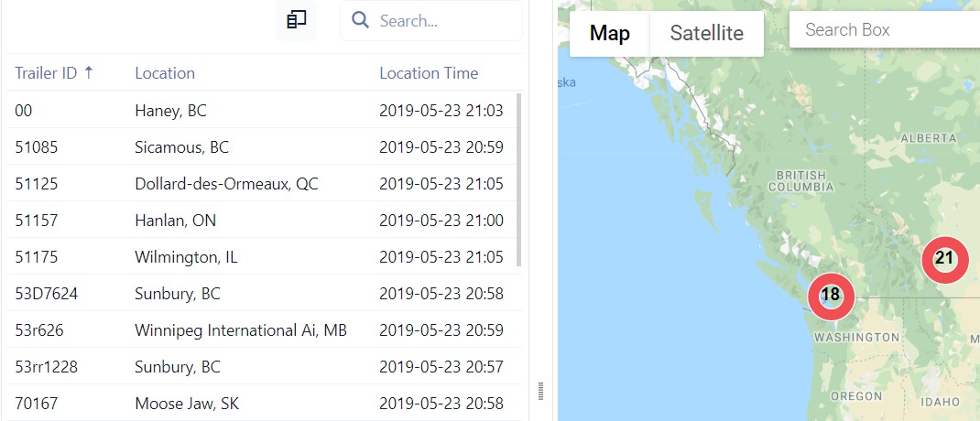The height and width of the screenshot is (421, 980).
Task: Click the column chooser icon
Action: pyautogui.click(x=296, y=20)
